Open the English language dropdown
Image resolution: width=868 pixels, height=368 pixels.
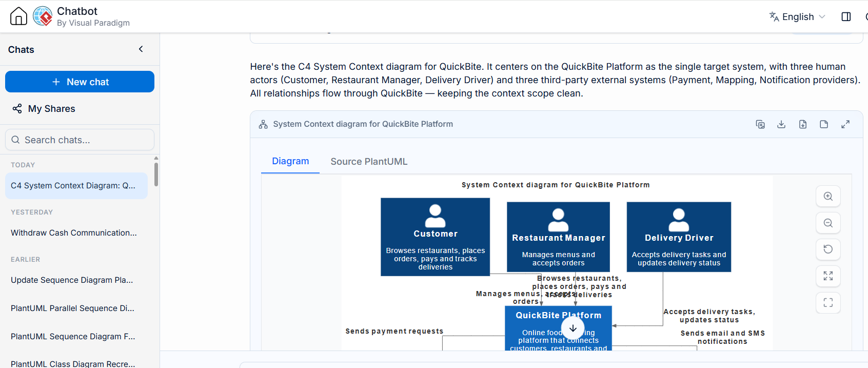(797, 17)
